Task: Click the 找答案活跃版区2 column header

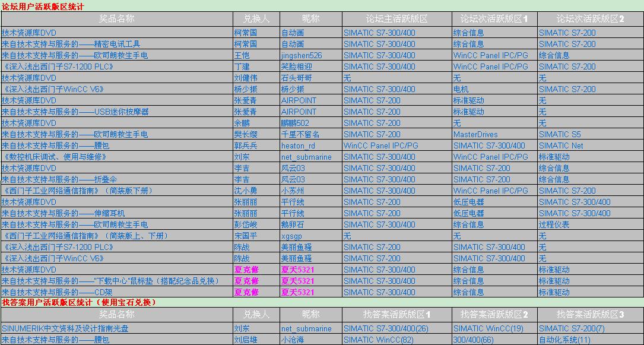Action: (494, 315)
